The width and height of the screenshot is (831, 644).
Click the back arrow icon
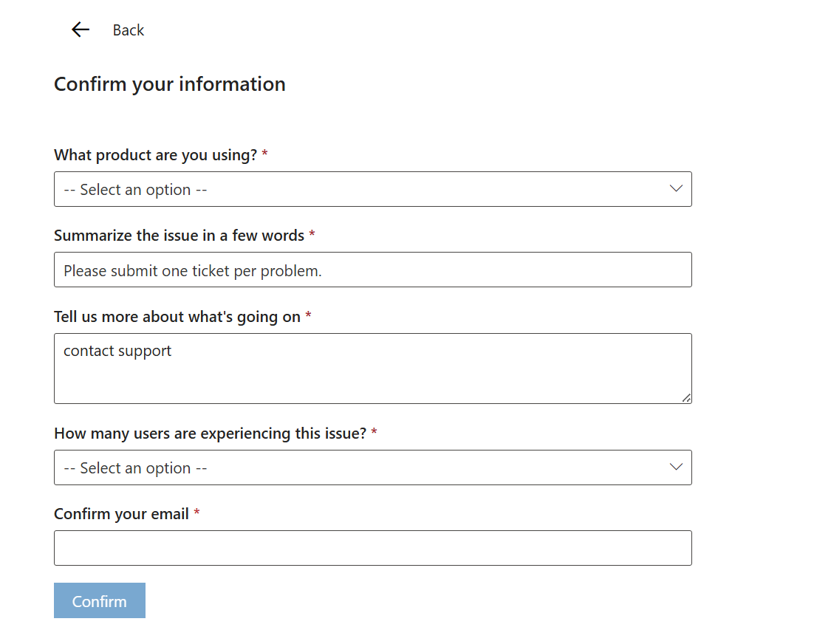[80, 30]
